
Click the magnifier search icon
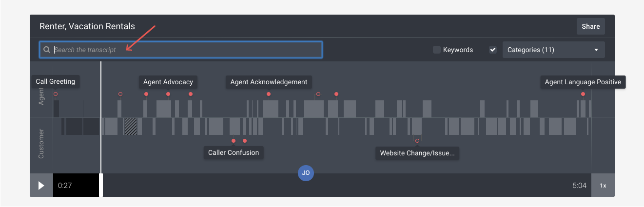tap(47, 50)
